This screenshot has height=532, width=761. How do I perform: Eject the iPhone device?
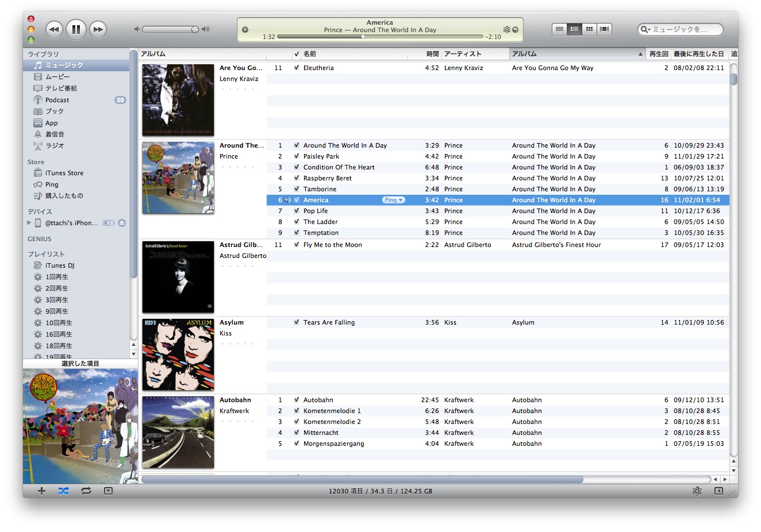122,223
